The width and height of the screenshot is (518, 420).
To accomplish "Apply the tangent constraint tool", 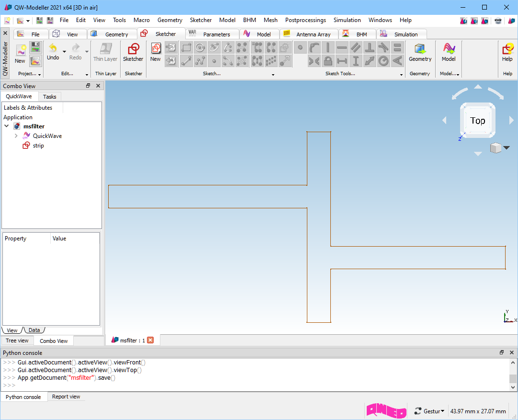I will (383, 47).
